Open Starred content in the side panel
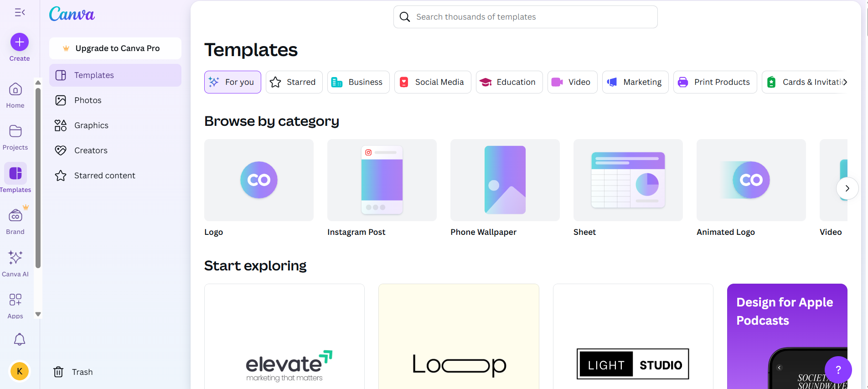 [115, 176]
